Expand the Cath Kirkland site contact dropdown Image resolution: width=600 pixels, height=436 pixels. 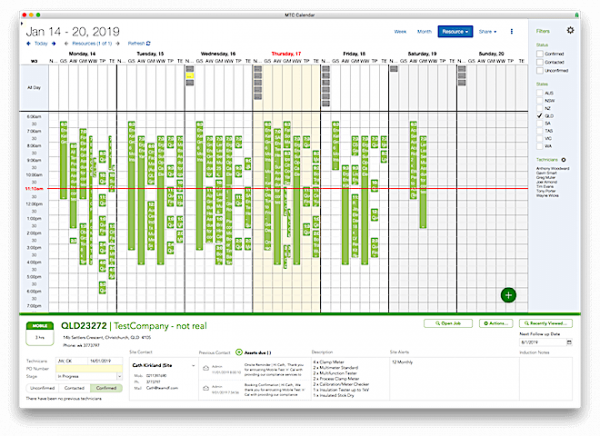(193, 366)
